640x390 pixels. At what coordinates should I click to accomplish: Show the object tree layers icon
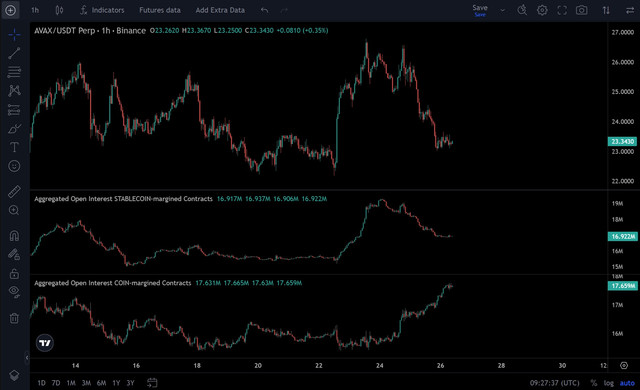click(14, 375)
